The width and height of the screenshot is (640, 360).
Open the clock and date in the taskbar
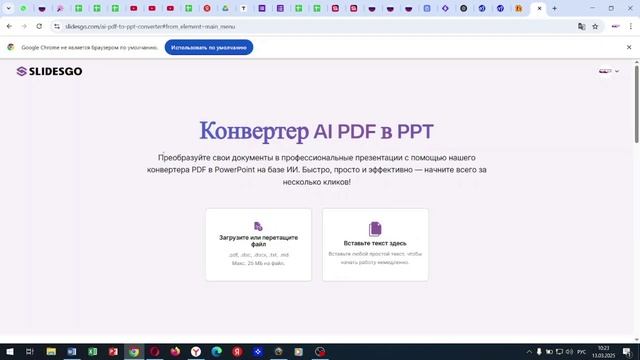click(x=604, y=351)
